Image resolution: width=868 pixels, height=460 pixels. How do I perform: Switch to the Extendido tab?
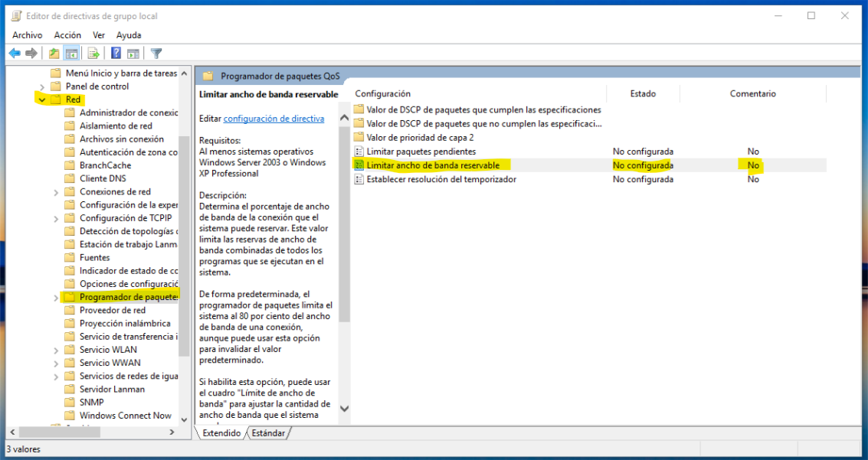[221, 433]
